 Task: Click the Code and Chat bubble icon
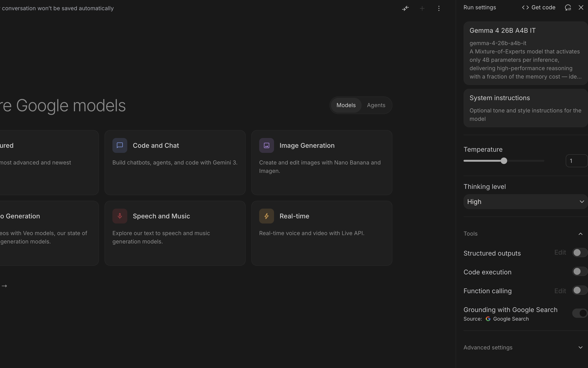tap(120, 145)
